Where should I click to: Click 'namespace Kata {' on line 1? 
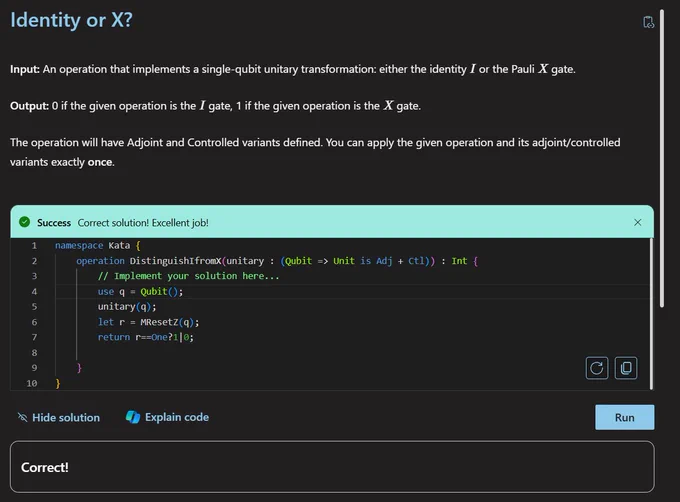(x=98, y=246)
